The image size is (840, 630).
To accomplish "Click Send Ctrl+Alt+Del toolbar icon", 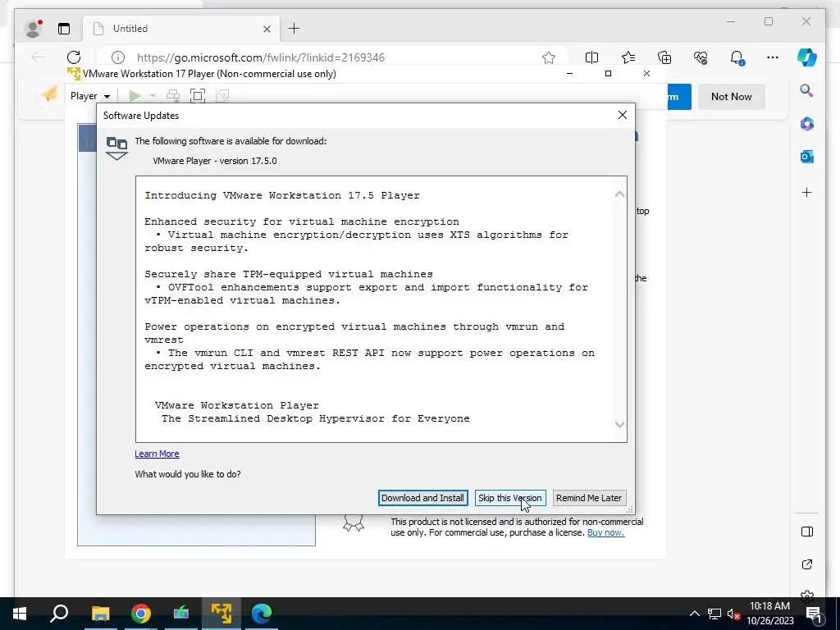I will (173, 96).
